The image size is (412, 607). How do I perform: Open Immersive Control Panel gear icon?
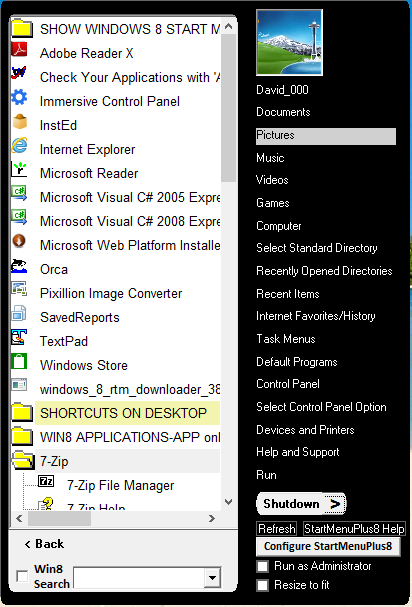(x=19, y=97)
